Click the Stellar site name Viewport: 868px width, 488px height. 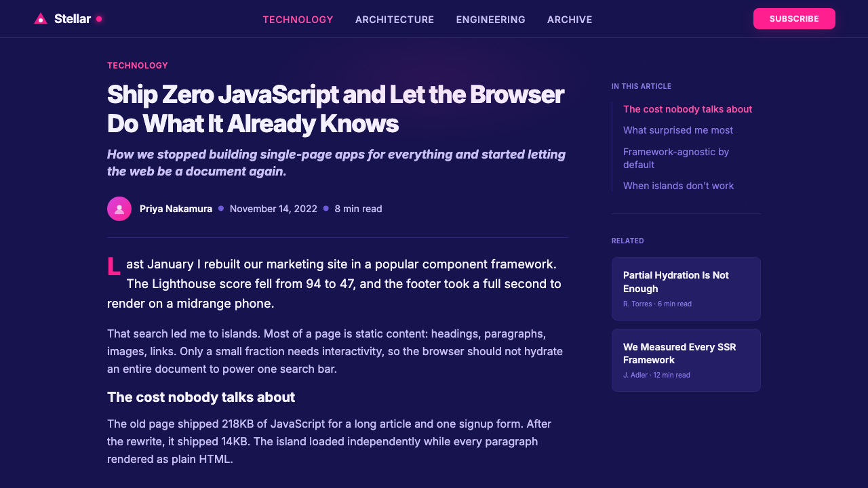(x=73, y=19)
